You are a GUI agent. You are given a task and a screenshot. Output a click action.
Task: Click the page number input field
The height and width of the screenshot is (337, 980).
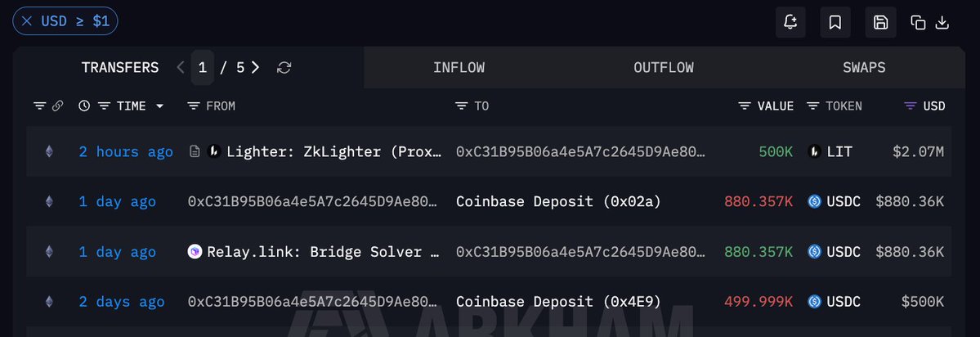203,68
